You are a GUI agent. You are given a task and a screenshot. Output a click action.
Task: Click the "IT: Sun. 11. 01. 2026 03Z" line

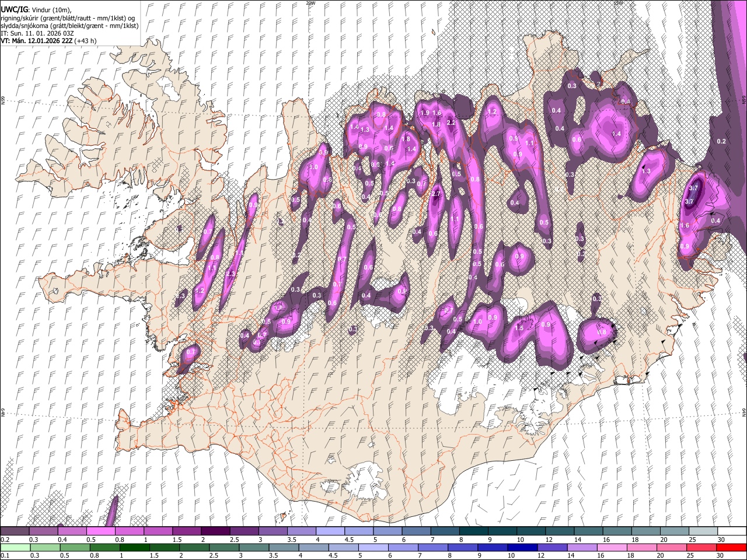pos(36,33)
